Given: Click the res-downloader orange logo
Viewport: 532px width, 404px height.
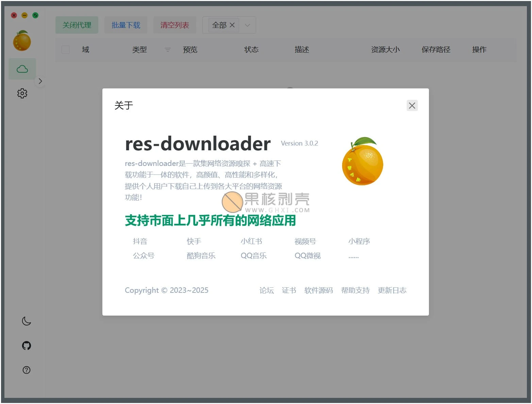Looking at the screenshot, I should (x=21, y=40).
